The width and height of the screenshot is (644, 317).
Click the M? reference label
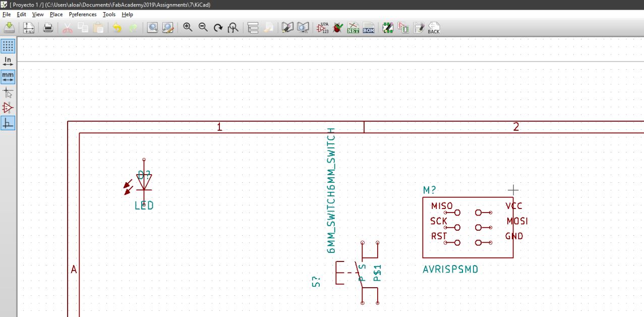430,190
